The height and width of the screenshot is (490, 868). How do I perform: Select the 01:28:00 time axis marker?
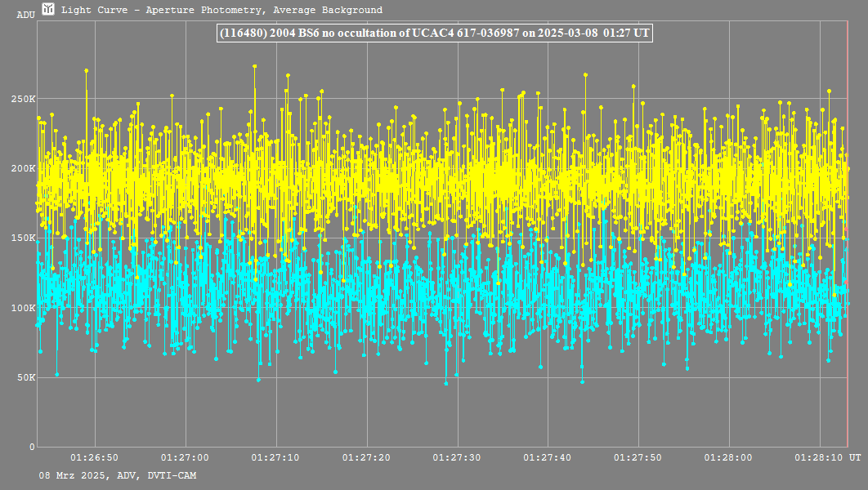728,458
